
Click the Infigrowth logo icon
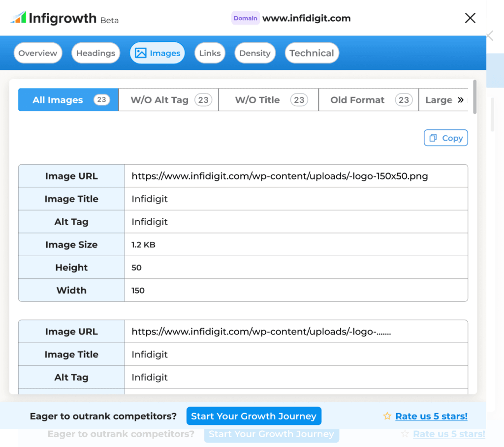[18, 18]
